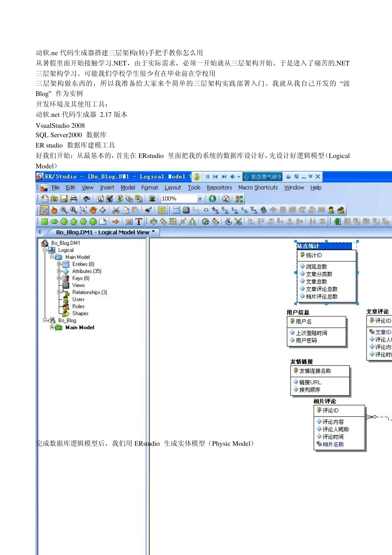This screenshot has width=392, height=555.
Task: Click 浏览总数 attribute in 站点统计 entity
Action: [316, 266]
